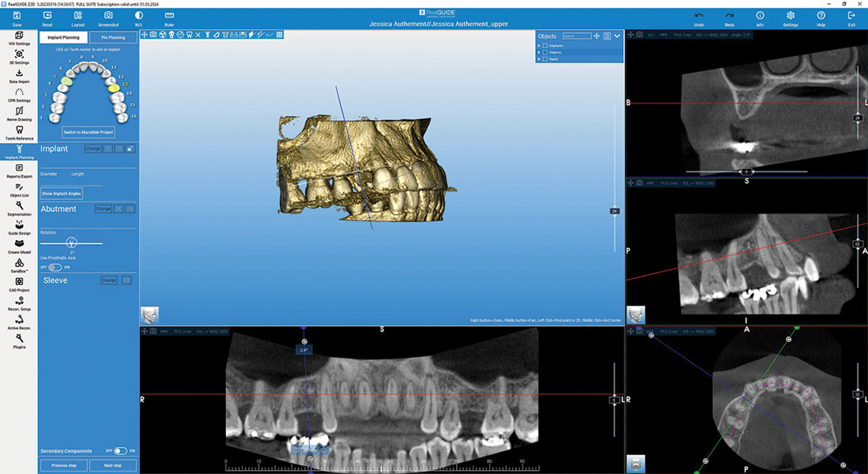Expand the Implants tree node in Objects

(539, 46)
